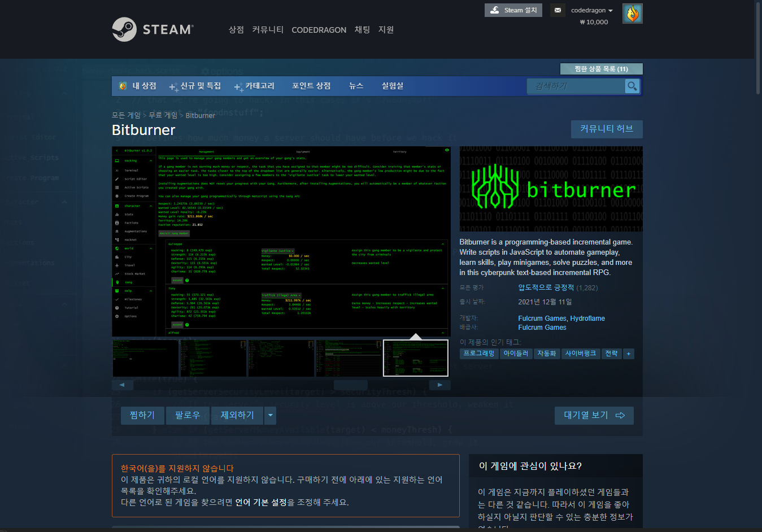Open the 상점 top menu
The width and height of the screenshot is (762, 532).
click(236, 29)
